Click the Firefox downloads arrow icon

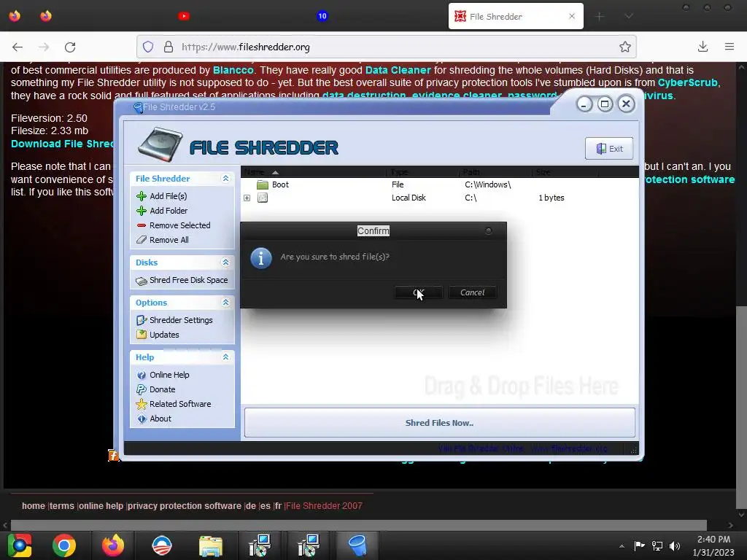coord(703,47)
